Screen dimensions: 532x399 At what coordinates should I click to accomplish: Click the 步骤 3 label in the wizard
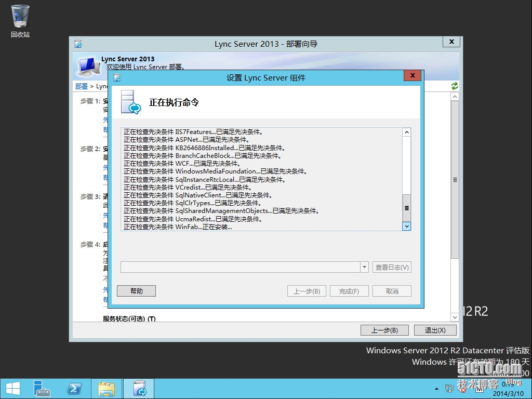coord(90,197)
